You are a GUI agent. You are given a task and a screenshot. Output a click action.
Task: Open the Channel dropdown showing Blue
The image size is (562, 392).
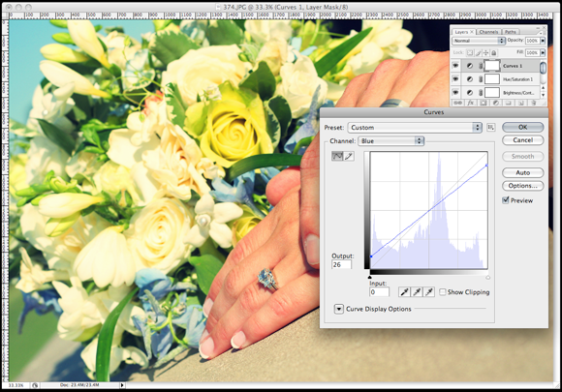click(391, 141)
